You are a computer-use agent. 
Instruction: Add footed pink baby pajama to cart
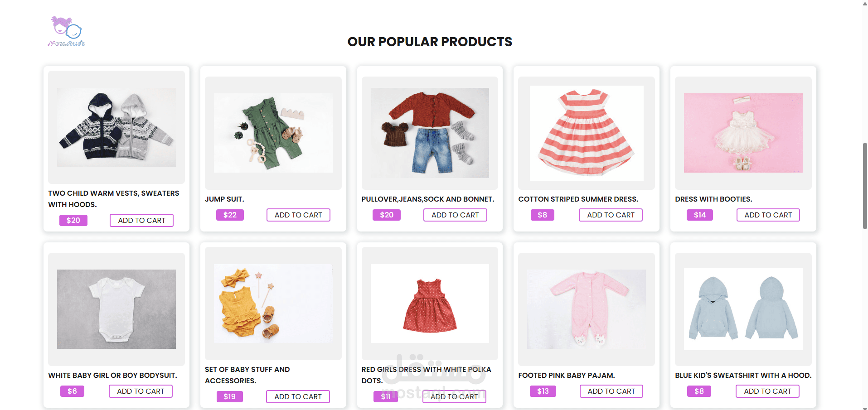coord(611,391)
